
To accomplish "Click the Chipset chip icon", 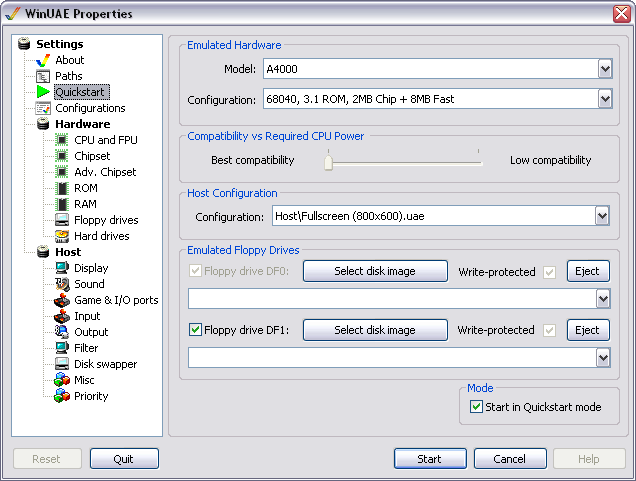I will (62, 156).
